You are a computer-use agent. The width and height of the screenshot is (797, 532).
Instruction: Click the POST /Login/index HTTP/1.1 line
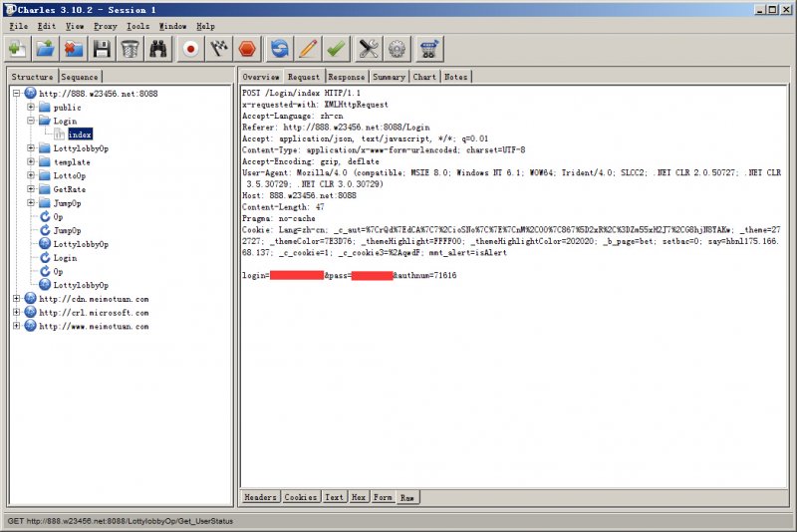click(301, 93)
